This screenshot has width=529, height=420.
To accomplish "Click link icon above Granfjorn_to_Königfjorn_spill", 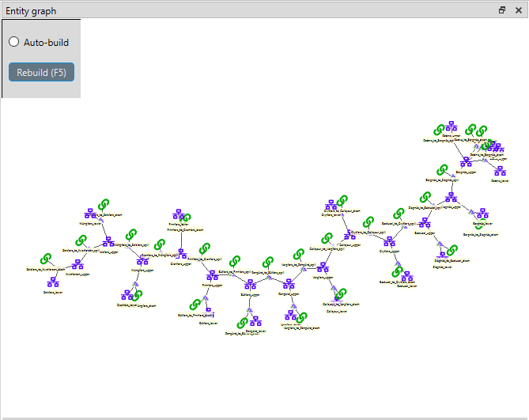I will (x=160, y=244).
